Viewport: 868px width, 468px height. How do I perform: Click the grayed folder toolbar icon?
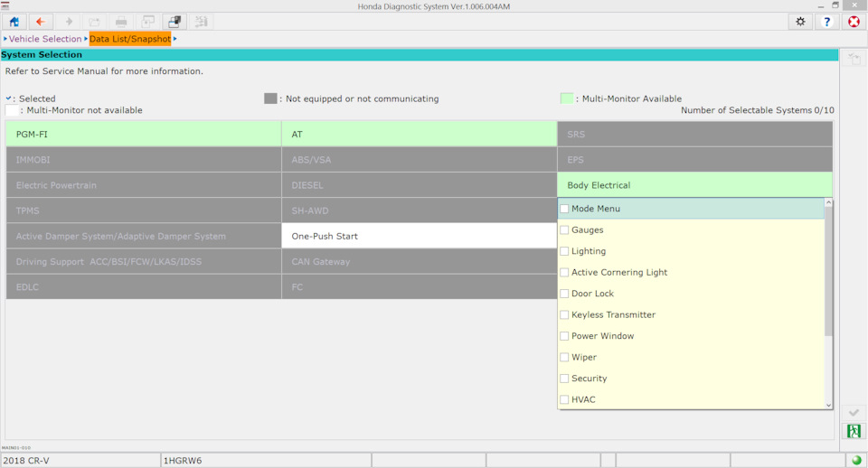[95, 22]
